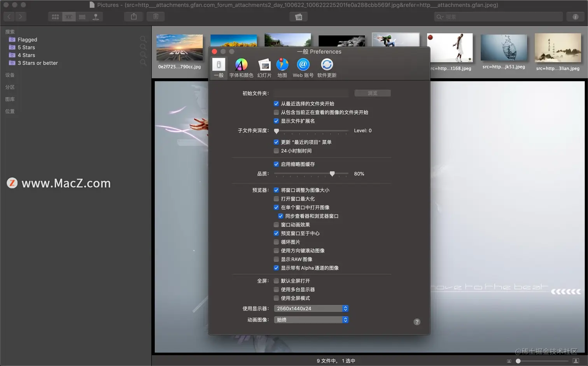Click the 初始文件夹 path field
588x366 pixels.
311,93
